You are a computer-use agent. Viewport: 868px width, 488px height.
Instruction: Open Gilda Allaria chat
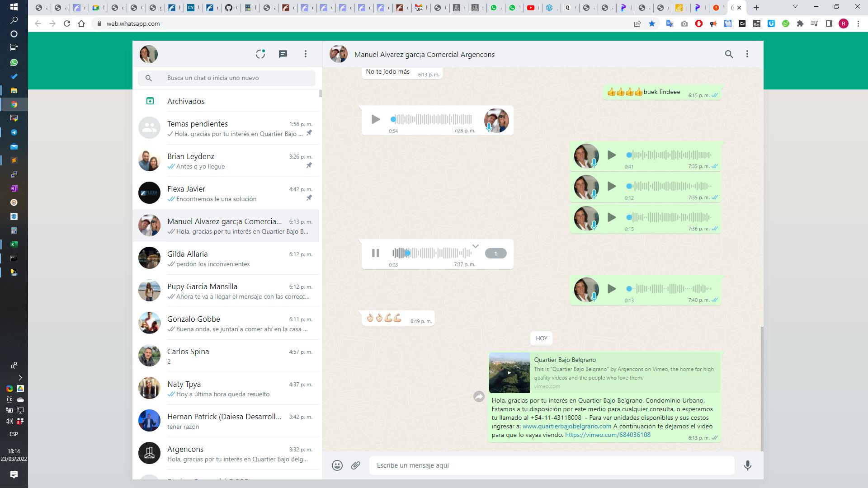point(226,258)
